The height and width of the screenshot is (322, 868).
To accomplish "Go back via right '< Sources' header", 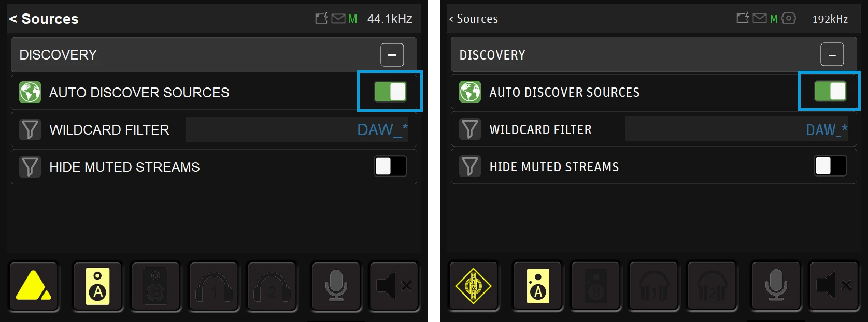I will tap(473, 19).
